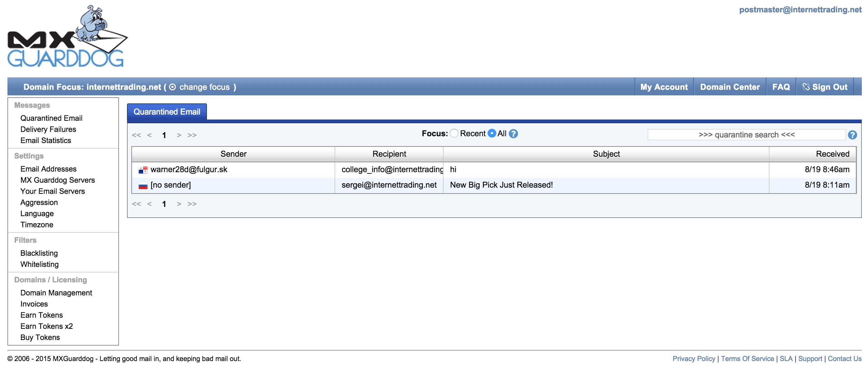The width and height of the screenshot is (868, 379).
Task: Click the quarantine search help icon
Action: pyautogui.click(x=852, y=135)
